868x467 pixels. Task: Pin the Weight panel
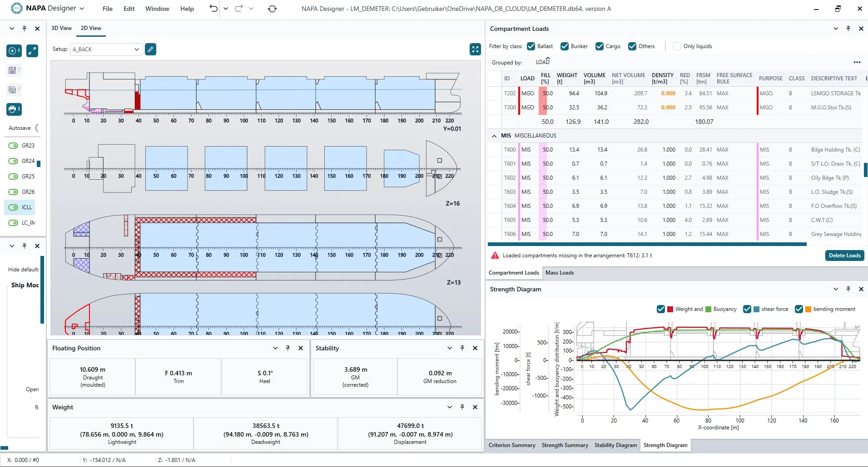pyautogui.click(x=462, y=407)
